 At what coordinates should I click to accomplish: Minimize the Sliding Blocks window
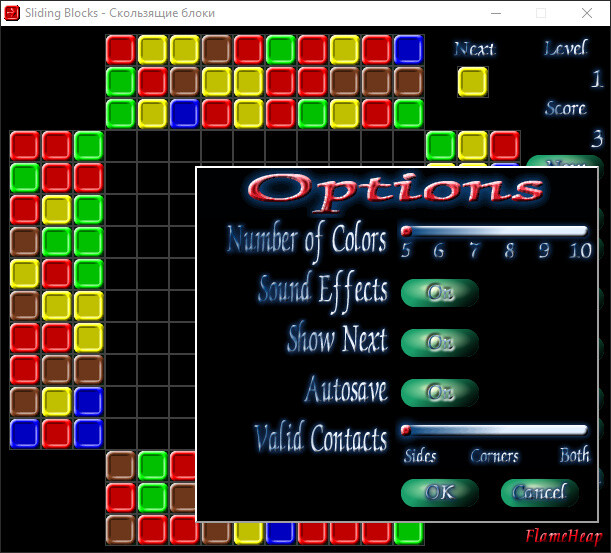click(x=496, y=13)
